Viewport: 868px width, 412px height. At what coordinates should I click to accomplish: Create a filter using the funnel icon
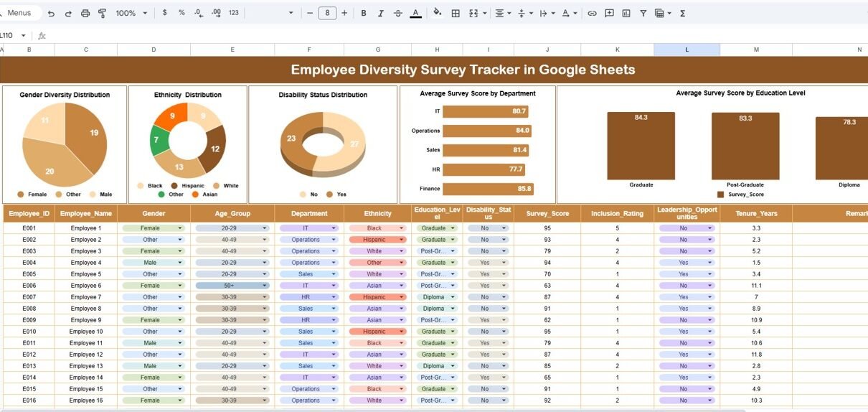pyautogui.click(x=643, y=13)
